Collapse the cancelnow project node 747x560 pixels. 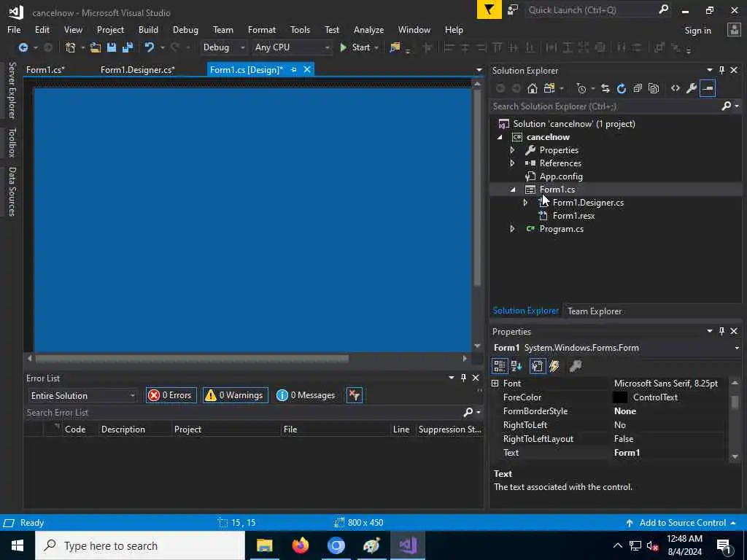[500, 137]
